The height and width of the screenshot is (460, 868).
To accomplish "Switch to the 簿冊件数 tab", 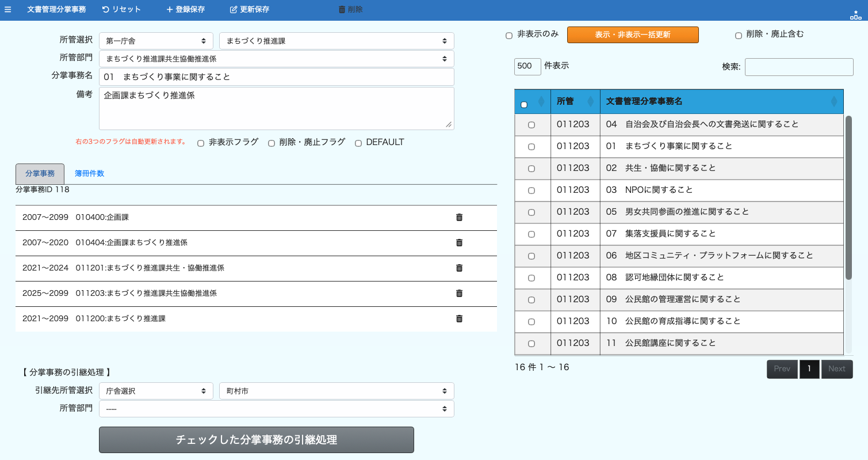I will point(89,173).
